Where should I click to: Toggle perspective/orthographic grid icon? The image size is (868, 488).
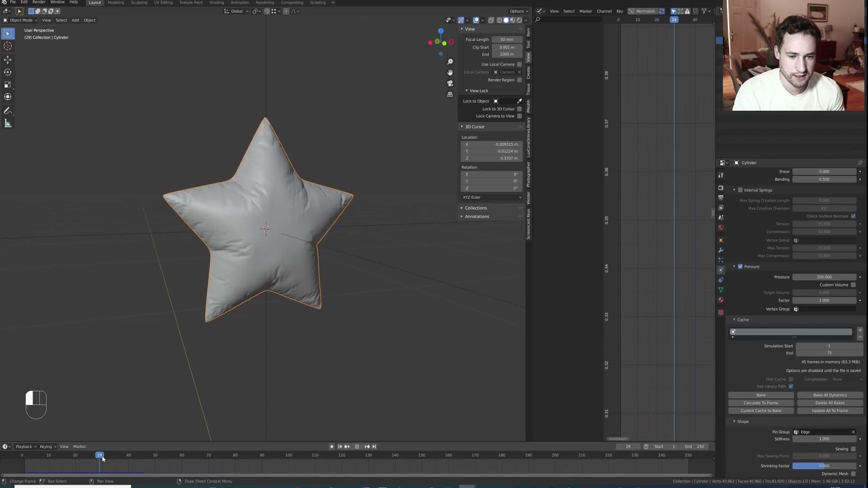tap(450, 94)
